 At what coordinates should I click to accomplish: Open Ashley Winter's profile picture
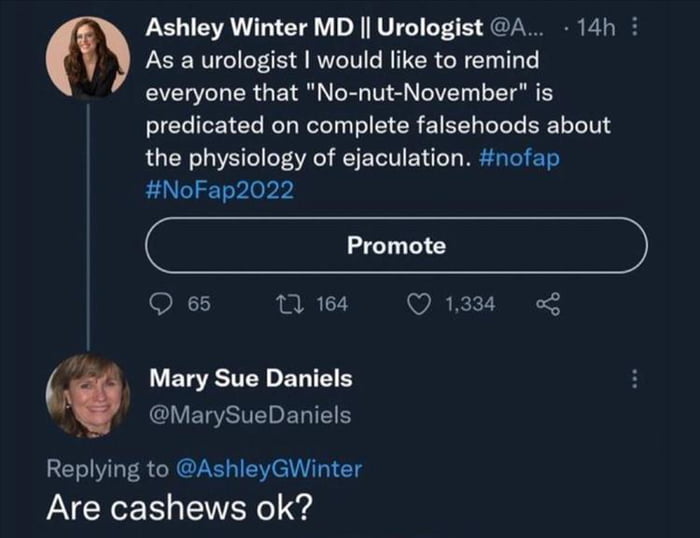coord(87,57)
